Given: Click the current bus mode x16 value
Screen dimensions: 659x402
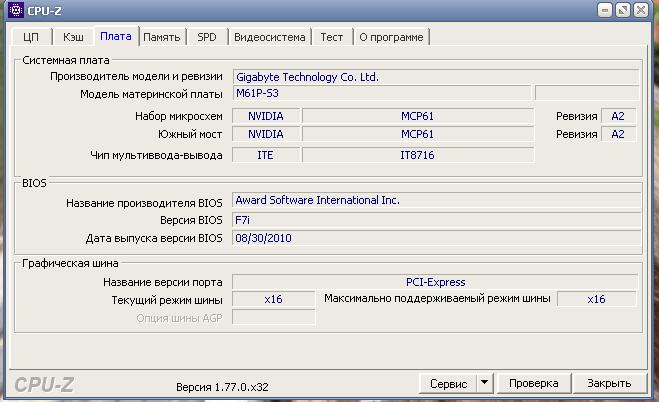Looking at the screenshot, I should [273, 299].
